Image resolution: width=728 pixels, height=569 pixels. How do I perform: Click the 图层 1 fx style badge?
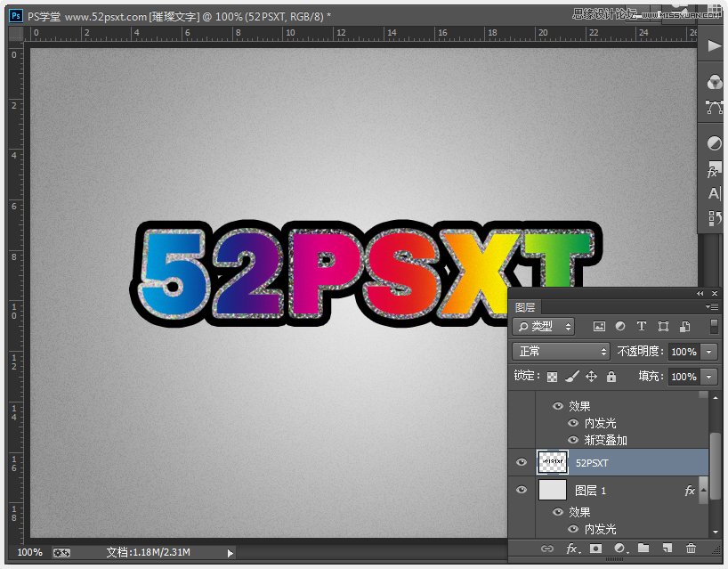[690, 491]
